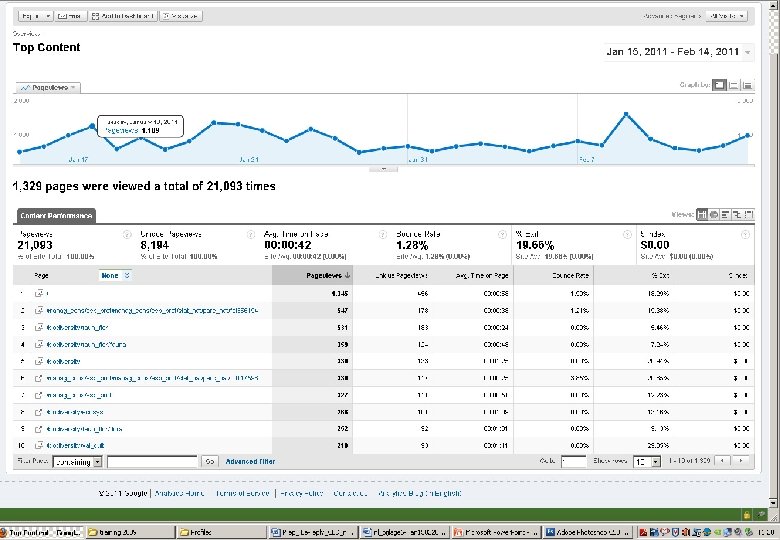Screen dimensions: 780x540
Task: Open the filter 'containing' dropdown
Action: point(78,462)
